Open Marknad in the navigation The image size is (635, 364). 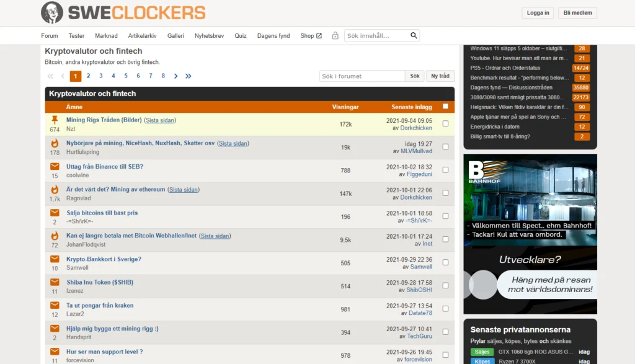106,35
